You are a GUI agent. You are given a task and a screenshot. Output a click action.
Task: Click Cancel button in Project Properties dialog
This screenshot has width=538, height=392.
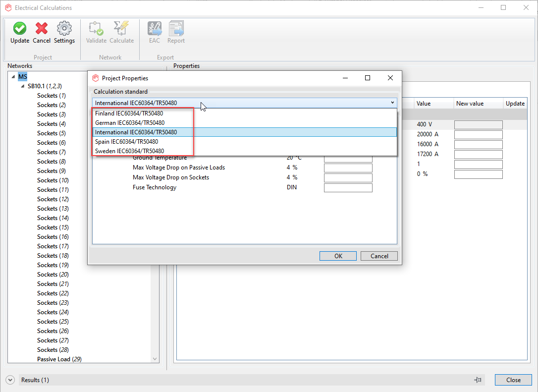[x=379, y=256]
